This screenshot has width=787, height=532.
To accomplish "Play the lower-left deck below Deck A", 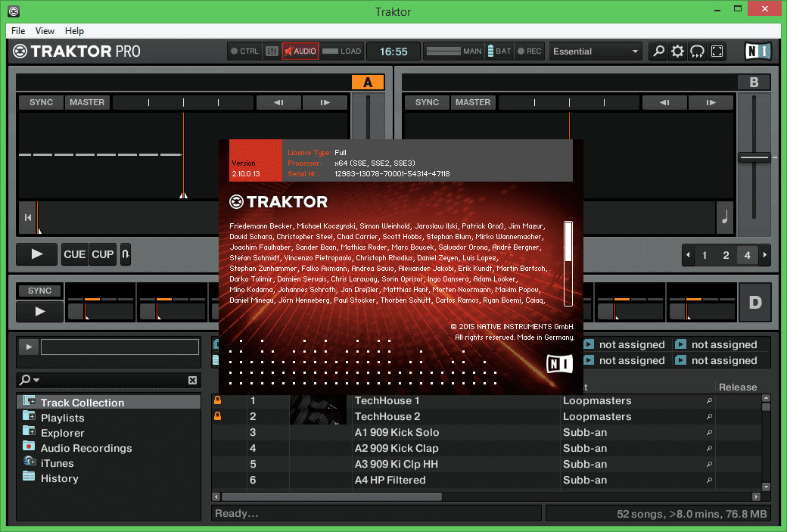I will pos(39,312).
